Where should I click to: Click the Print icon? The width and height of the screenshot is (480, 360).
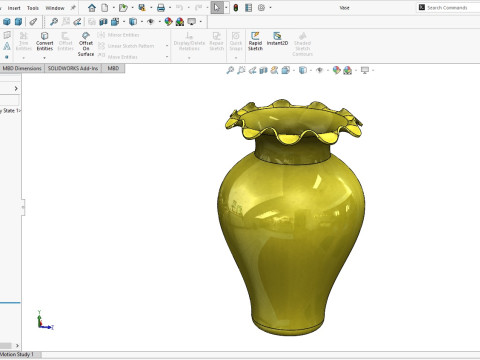click(x=161, y=8)
